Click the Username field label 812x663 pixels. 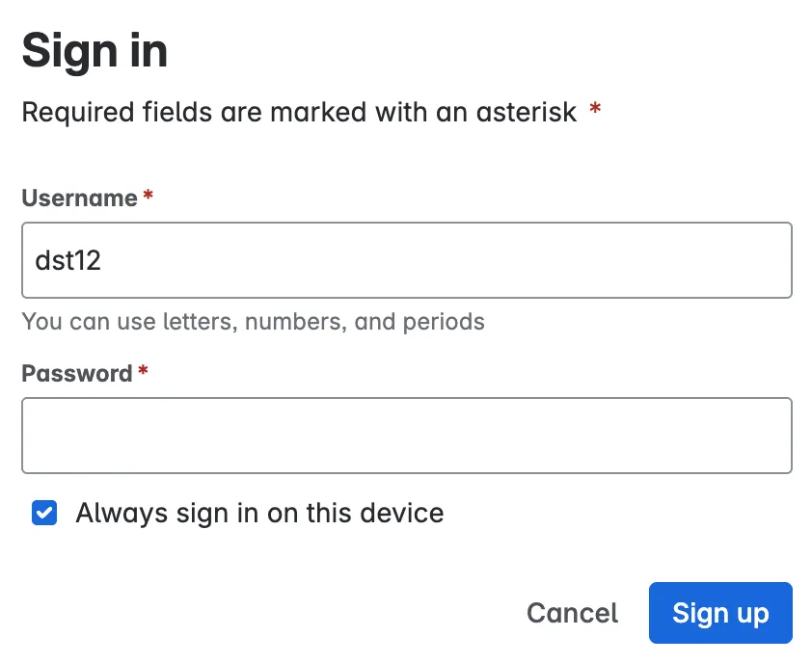pos(80,199)
